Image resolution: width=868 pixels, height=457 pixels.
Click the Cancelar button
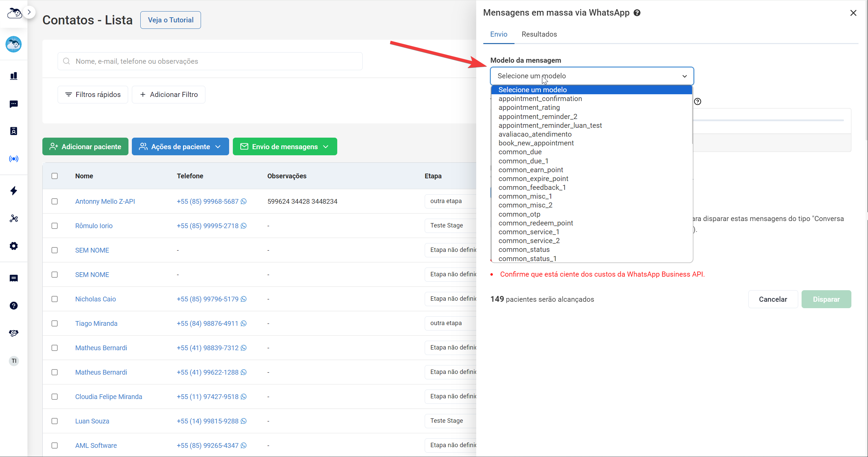click(773, 299)
